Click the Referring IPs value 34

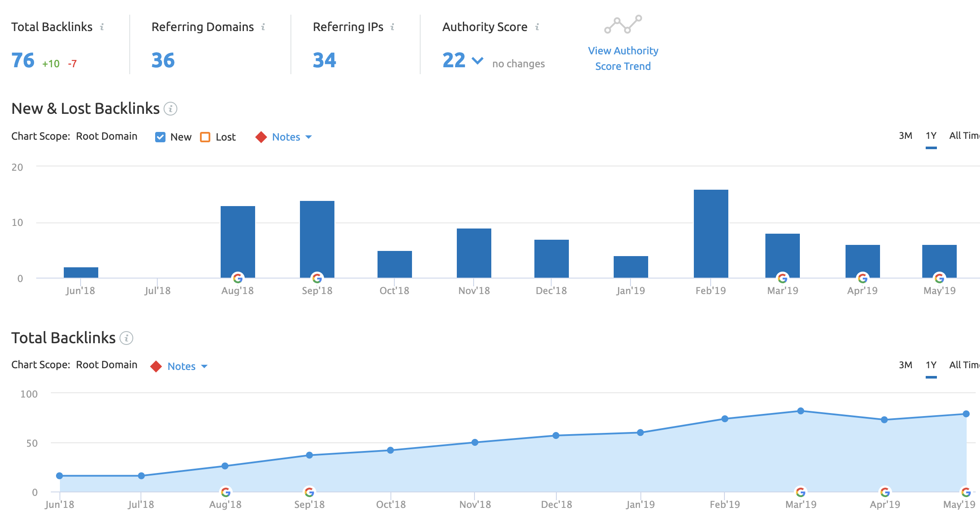click(325, 60)
